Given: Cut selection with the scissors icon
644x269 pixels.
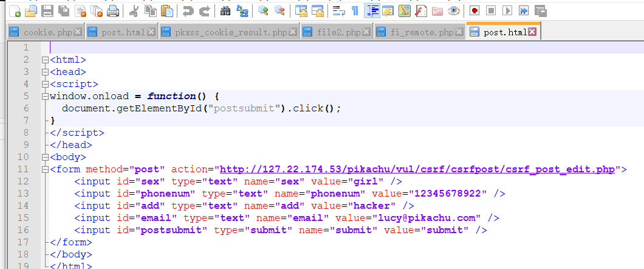Looking at the screenshot, I should point(134,11).
